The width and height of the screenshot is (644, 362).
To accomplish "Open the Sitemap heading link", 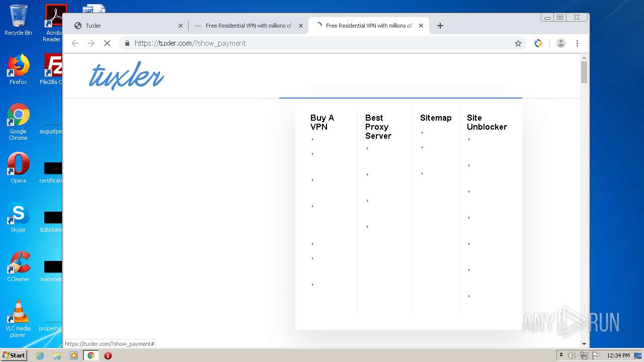I will 436,118.
